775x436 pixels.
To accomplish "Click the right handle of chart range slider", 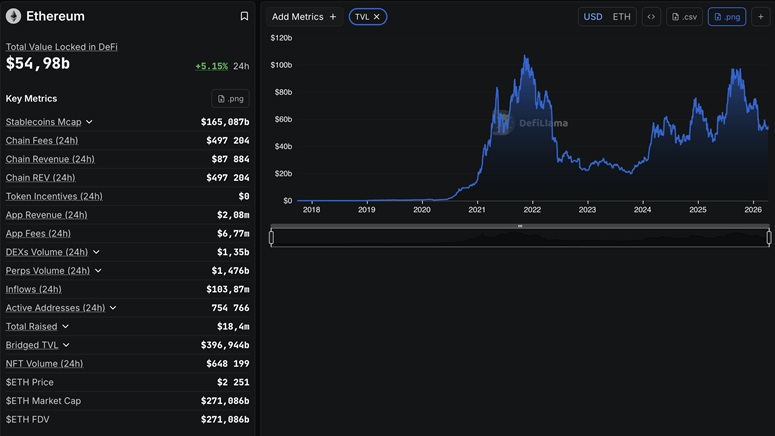I will pyautogui.click(x=769, y=238).
